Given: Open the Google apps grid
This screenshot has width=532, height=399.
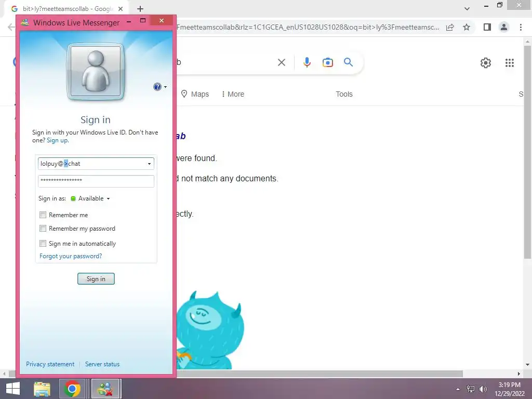Looking at the screenshot, I should coord(509,63).
